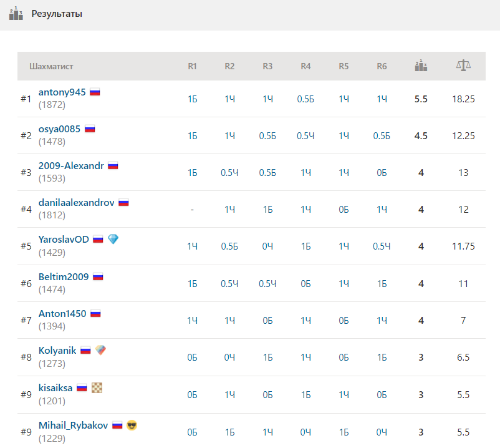This screenshot has height=448, width=500.
Task: Click the R6 column header
Action: [382, 66]
